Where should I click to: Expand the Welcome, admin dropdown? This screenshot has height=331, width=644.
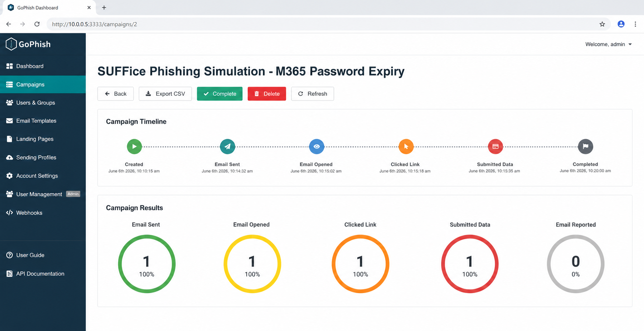tap(609, 44)
